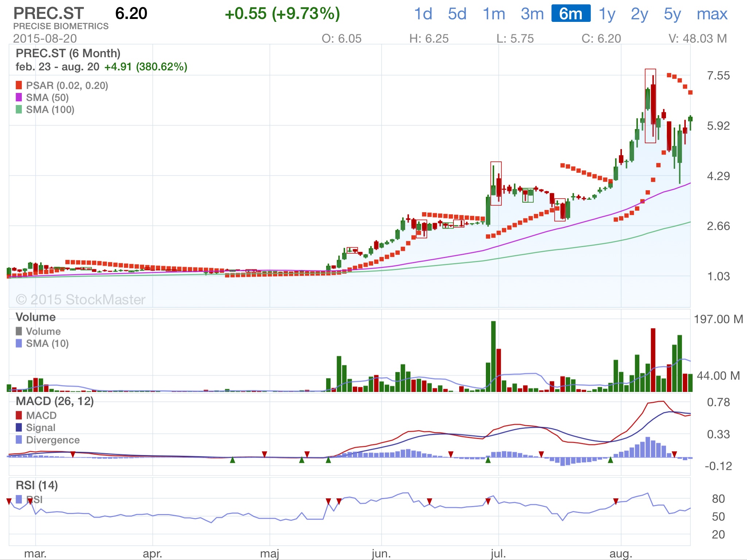Click the Divergence legend square
The width and height of the screenshot is (747, 560).
click(19, 440)
